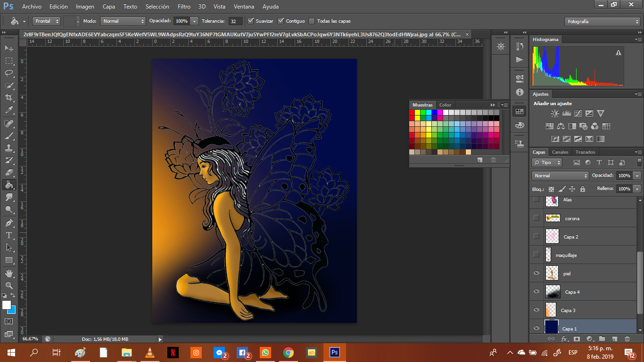Select the Eyedropper tool
This screenshot has height=362, width=644.
coord(9,110)
